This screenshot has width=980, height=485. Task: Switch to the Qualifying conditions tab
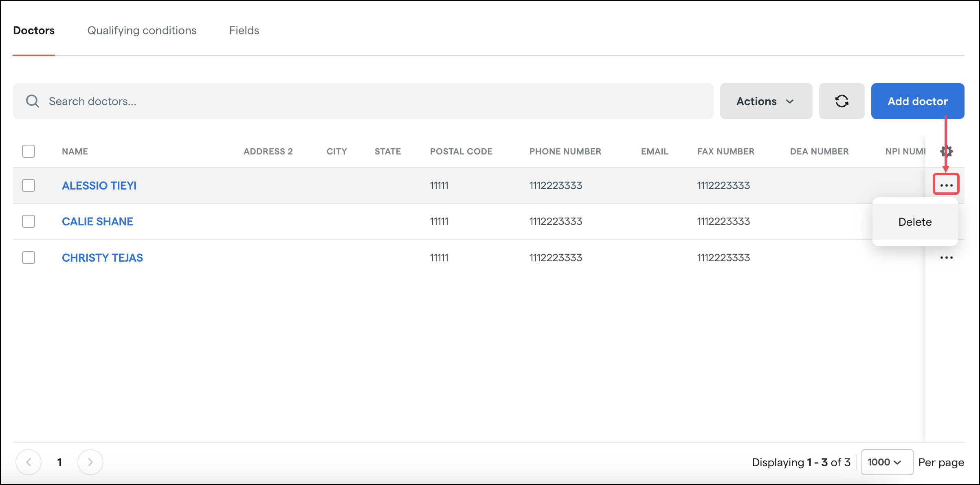click(142, 31)
